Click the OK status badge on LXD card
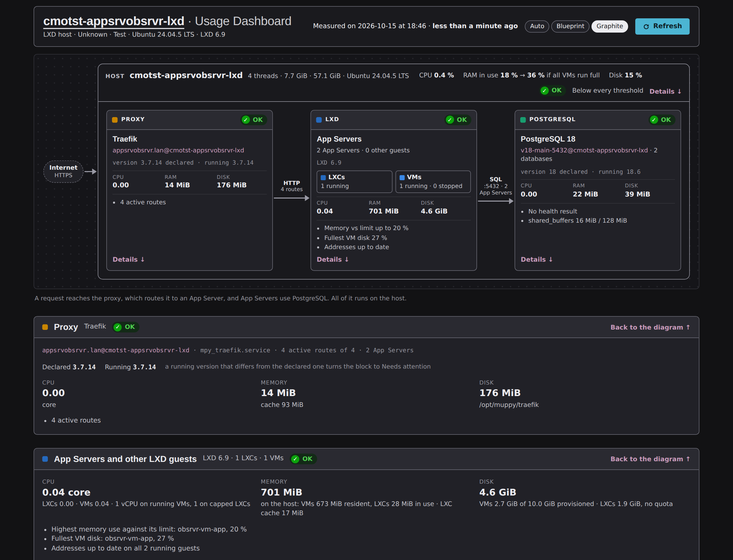Screen dimensions: 733x560 click(x=458, y=119)
